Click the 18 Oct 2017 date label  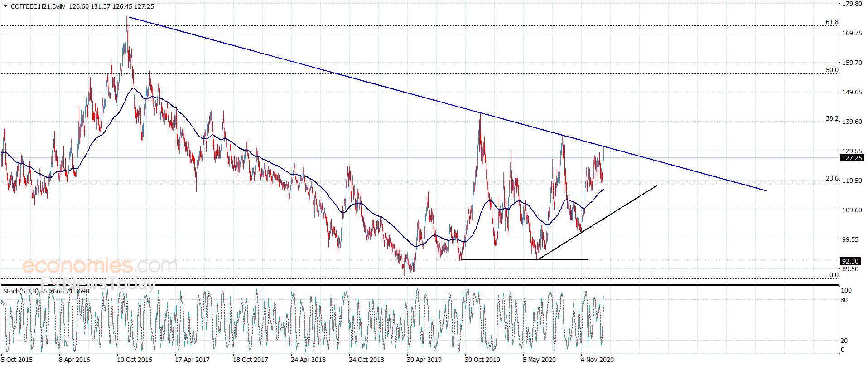[x=251, y=360]
